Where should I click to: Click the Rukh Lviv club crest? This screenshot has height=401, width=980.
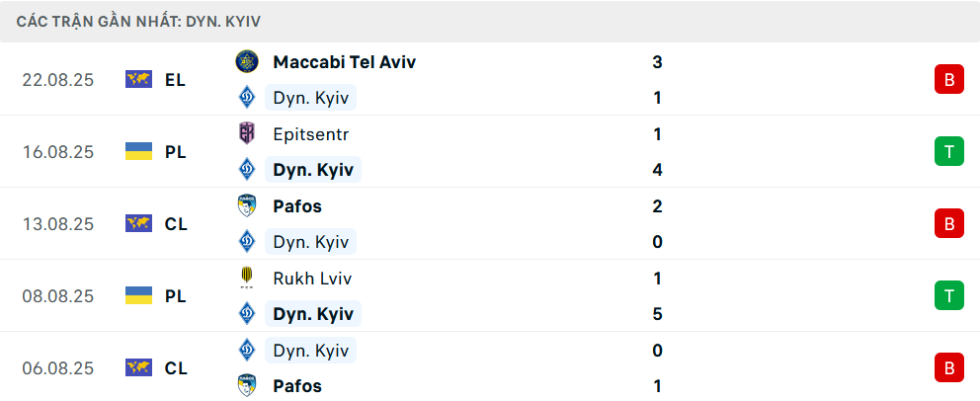(x=246, y=279)
